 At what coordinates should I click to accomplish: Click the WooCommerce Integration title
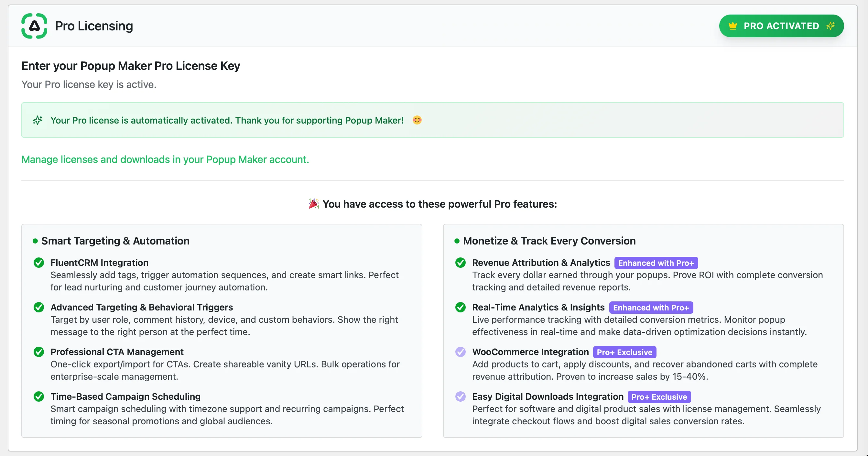(530, 352)
